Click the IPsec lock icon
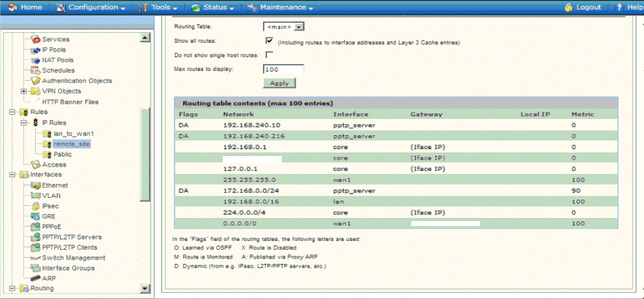Image resolution: width=644 pixels, height=299 pixels. [x=35, y=206]
